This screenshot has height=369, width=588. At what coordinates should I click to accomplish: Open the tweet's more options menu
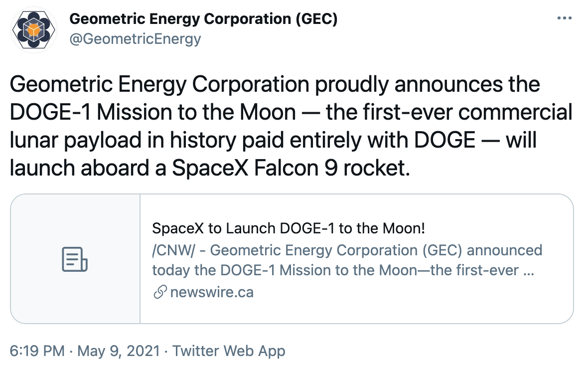click(x=564, y=18)
